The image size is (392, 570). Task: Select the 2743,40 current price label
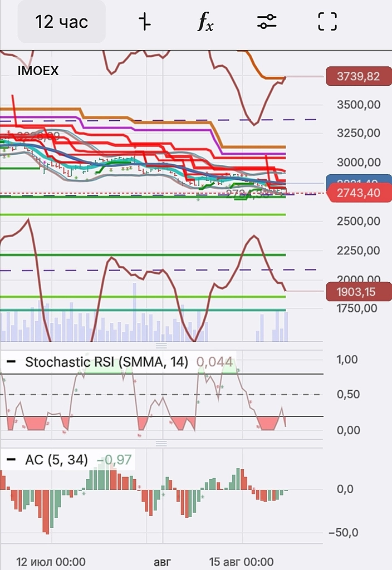pos(359,193)
